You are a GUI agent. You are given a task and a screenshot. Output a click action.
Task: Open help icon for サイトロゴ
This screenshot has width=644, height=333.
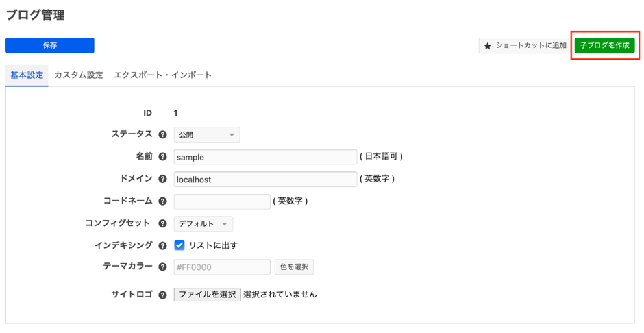point(163,295)
